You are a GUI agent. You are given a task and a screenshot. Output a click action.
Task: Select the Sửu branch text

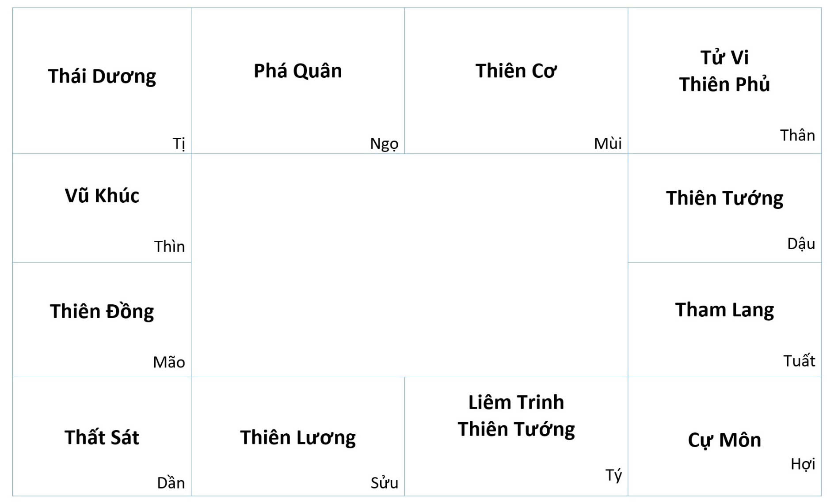384,483
